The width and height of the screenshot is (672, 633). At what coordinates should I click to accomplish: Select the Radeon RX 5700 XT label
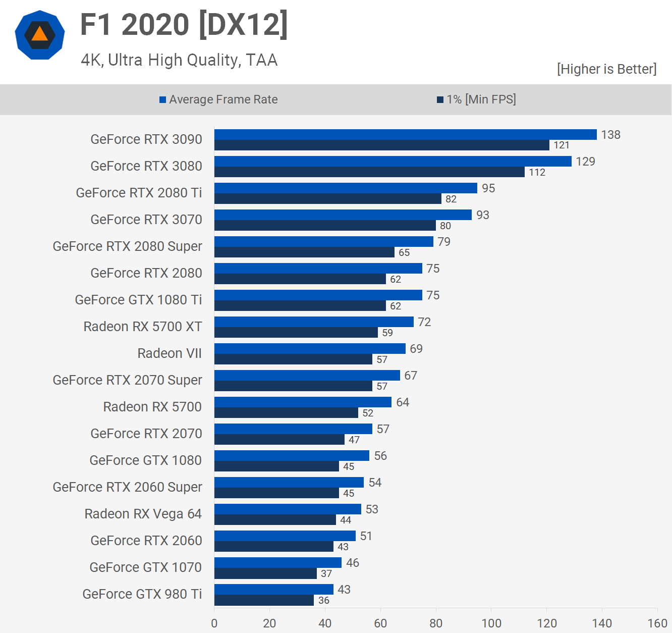(x=142, y=327)
